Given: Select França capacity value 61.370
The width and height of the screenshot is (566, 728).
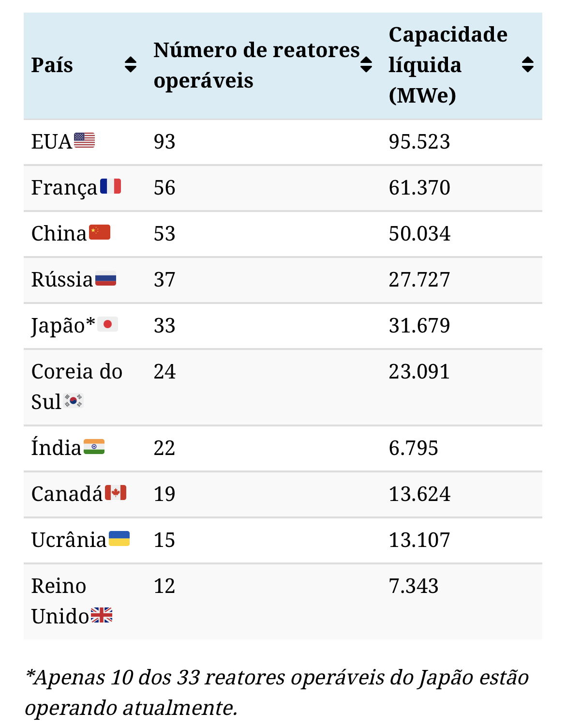Looking at the screenshot, I should [419, 188].
